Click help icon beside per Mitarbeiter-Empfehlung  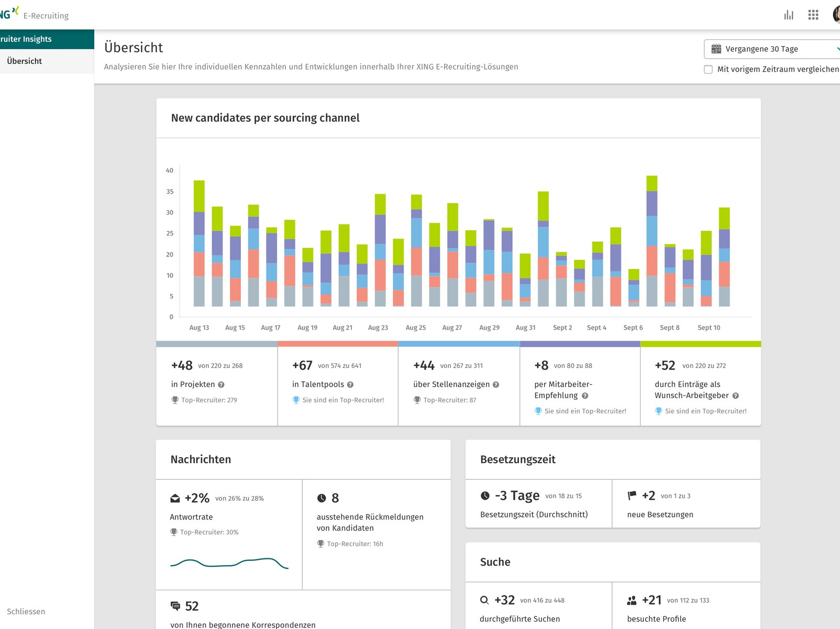tap(585, 396)
